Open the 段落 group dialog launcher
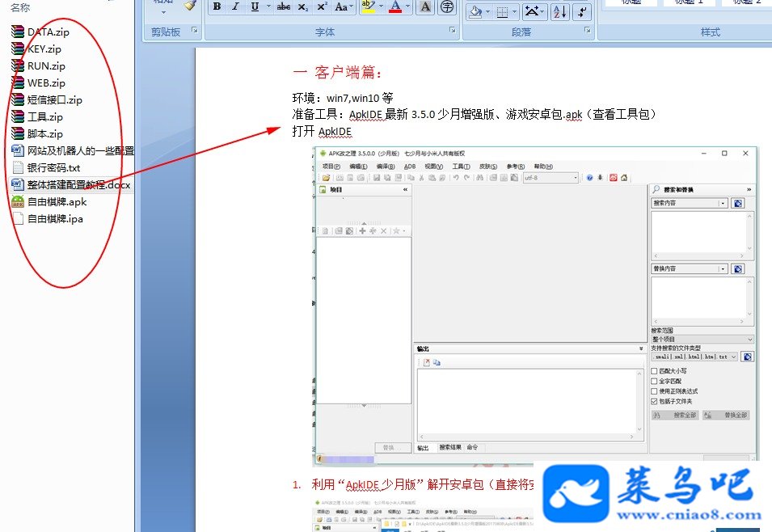Screen dimensions: 772x532 click(x=588, y=31)
